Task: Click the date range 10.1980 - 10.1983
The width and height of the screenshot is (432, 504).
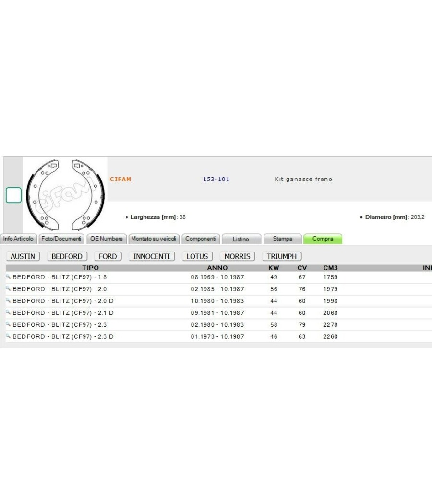Action: pyautogui.click(x=217, y=301)
